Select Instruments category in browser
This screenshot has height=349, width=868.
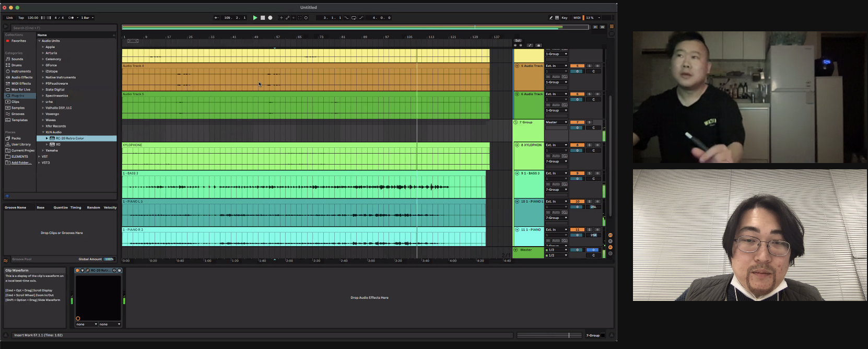pyautogui.click(x=21, y=71)
